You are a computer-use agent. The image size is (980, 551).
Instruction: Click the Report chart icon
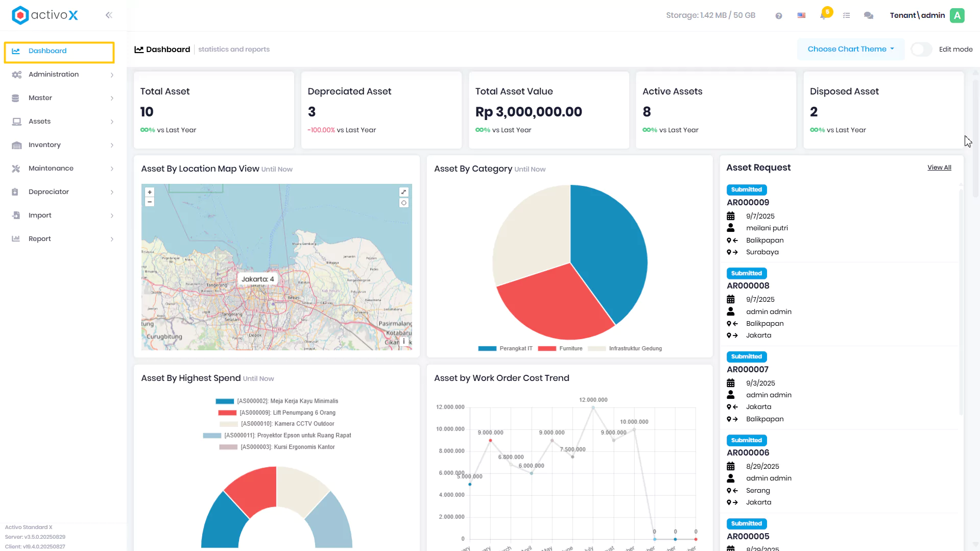16,239
